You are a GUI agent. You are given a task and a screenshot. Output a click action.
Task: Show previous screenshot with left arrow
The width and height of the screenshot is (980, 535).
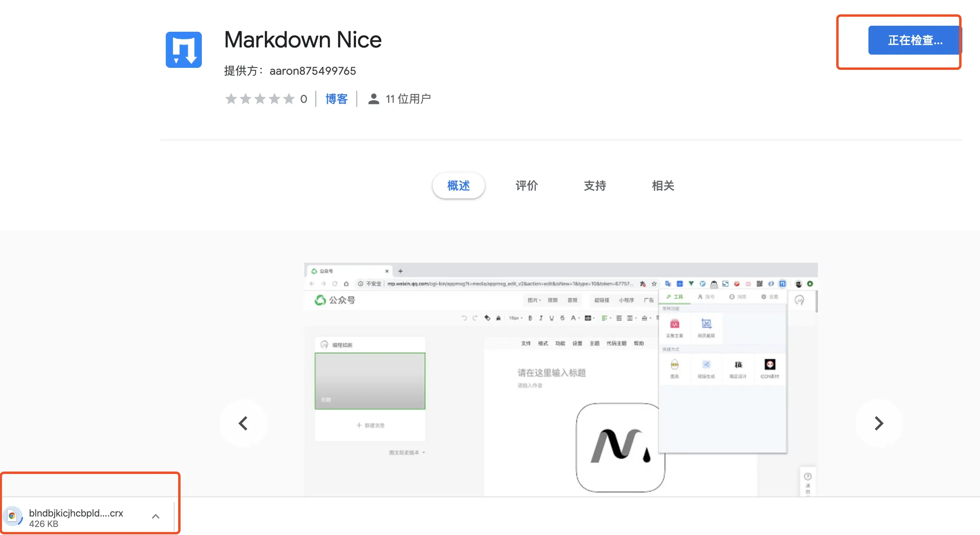(x=243, y=423)
